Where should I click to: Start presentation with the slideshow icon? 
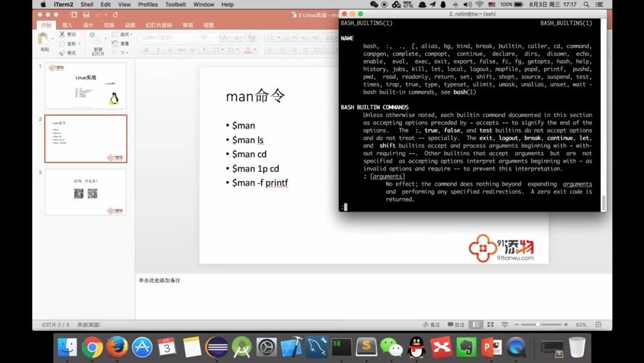pyautogui.click(x=505, y=324)
